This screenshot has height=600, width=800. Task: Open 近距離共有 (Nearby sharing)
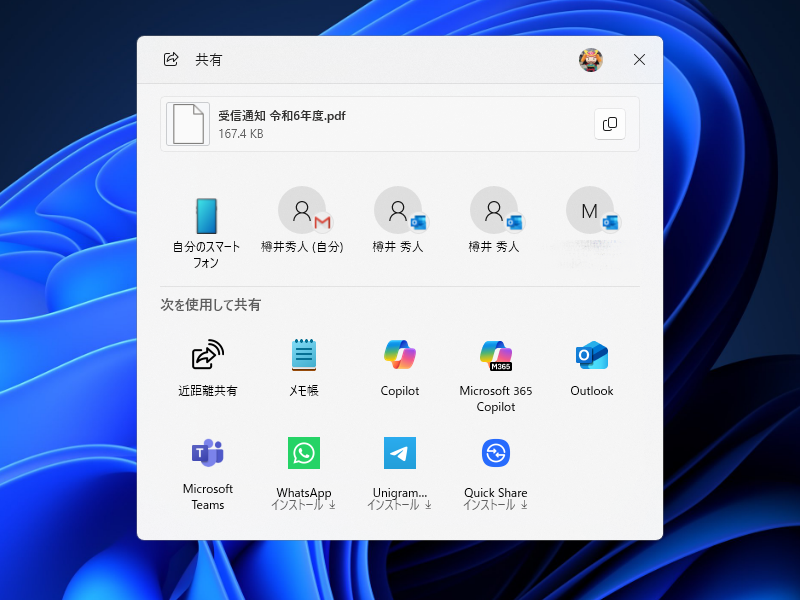pos(207,357)
